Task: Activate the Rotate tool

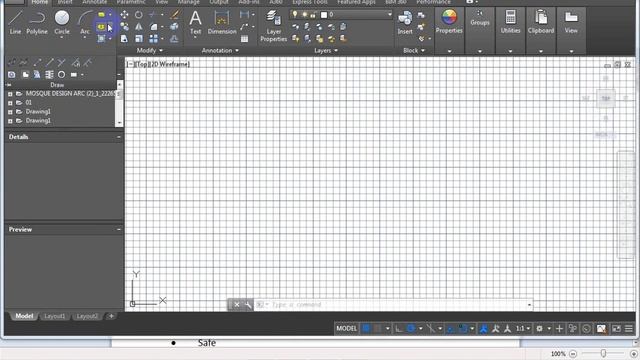Action: 139,15
